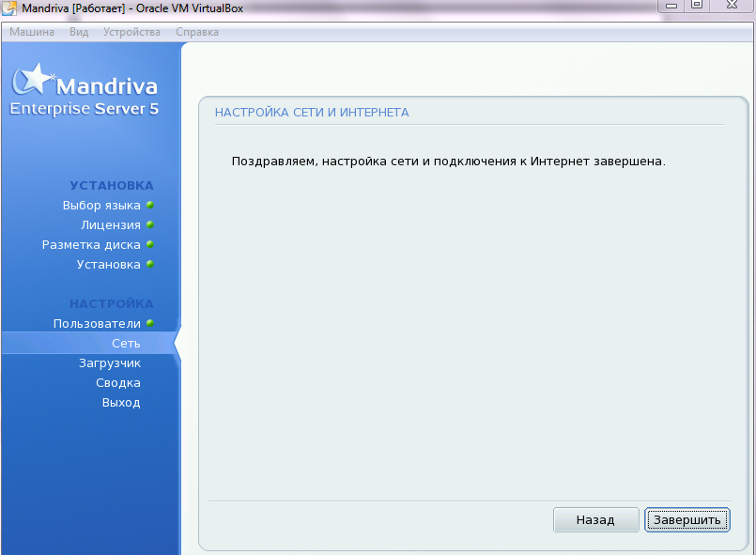Image resolution: width=756 pixels, height=555 pixels.
Task: Click green dot beside Разметка диска
Action: 150,244
